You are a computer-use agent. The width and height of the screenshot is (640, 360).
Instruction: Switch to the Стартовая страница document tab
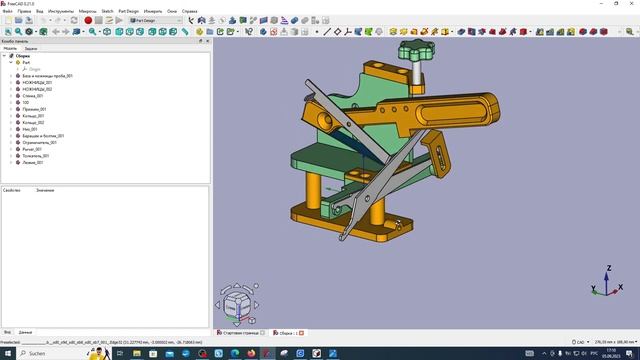click(x=241, y=333)
